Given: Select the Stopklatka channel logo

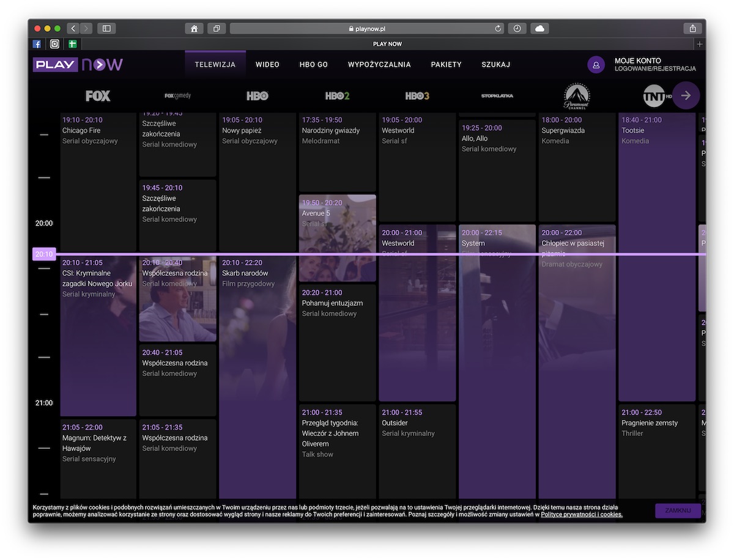Looking at the screenshot, I should click(x=497, y=96).
